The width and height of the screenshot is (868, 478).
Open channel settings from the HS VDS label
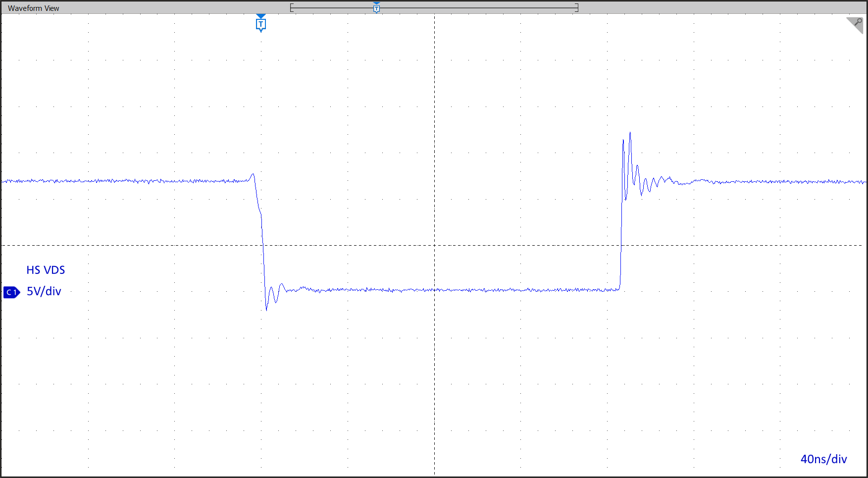point(45,270)
